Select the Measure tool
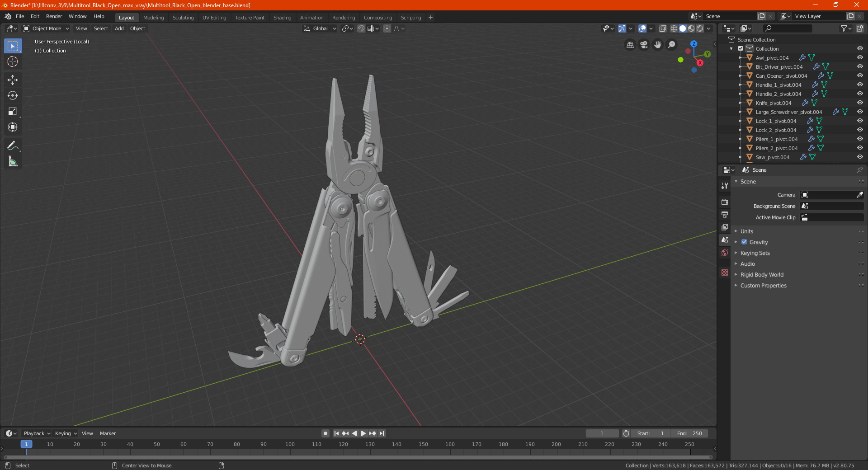The image size is (868, 470). 13,161
